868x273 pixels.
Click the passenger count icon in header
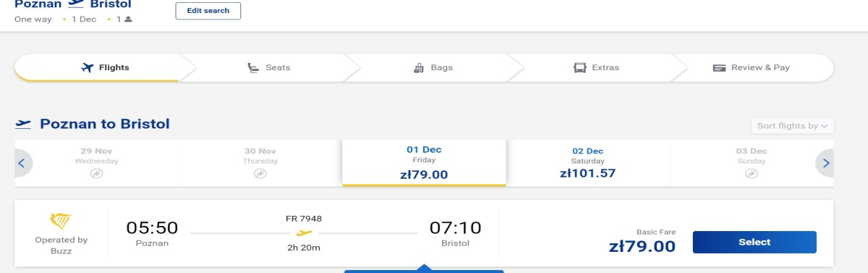pos(128,20)
